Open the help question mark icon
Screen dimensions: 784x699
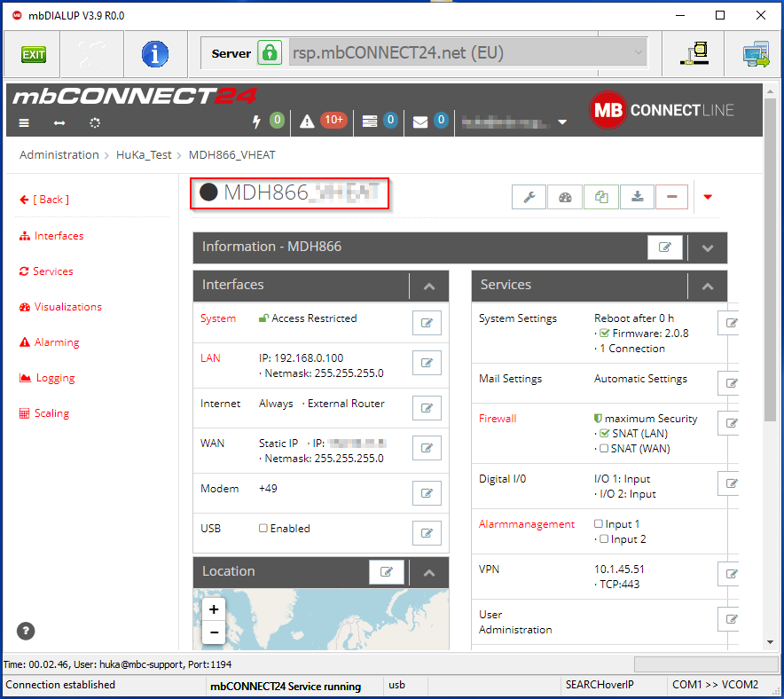tap(26, 631)
